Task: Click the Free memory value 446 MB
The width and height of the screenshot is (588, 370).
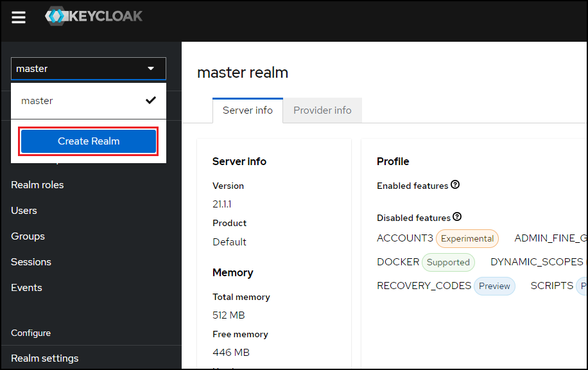Action: click(231, 353)
